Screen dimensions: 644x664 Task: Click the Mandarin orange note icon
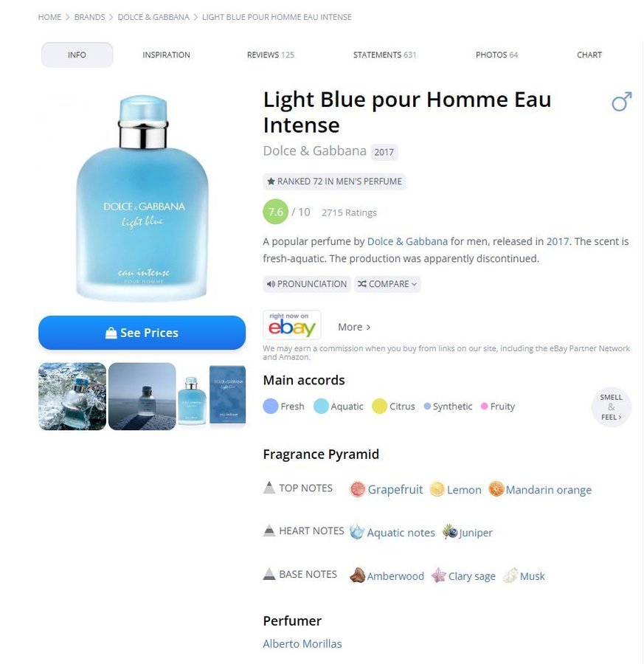click(x=496, y=489)
